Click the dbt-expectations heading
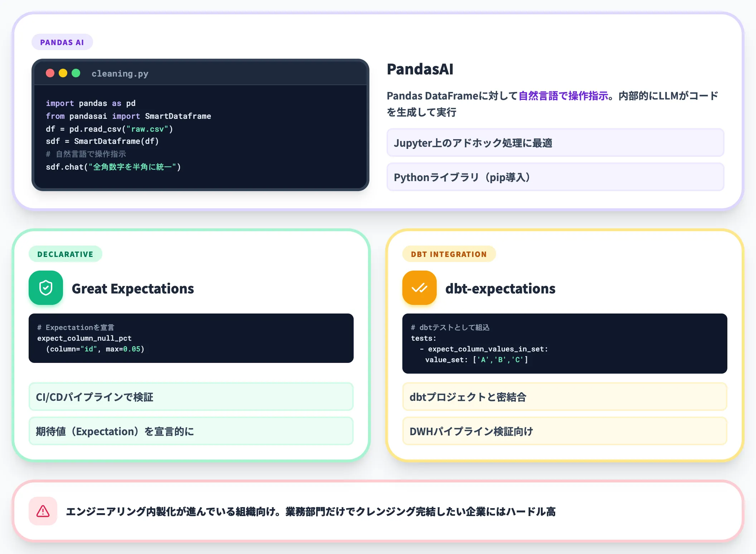Image resolution: width=756 pixels, height=554 pixels. [x=500, y=288]
